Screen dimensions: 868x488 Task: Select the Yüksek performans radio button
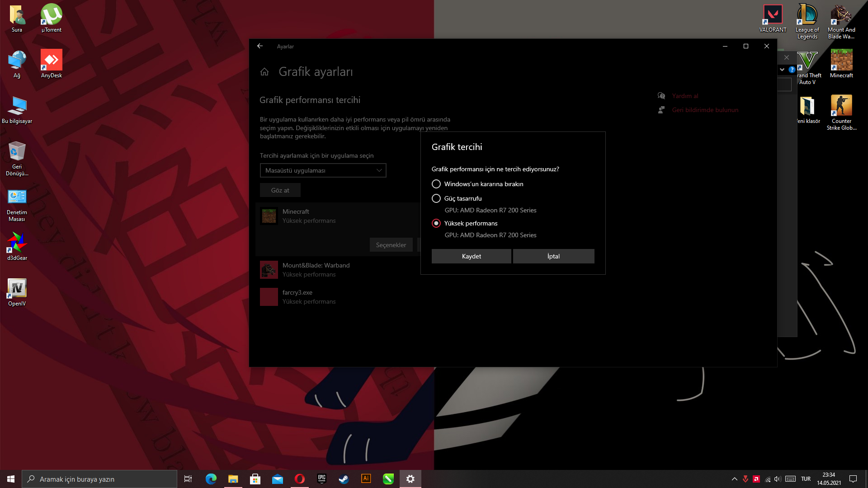click(436, 223)
